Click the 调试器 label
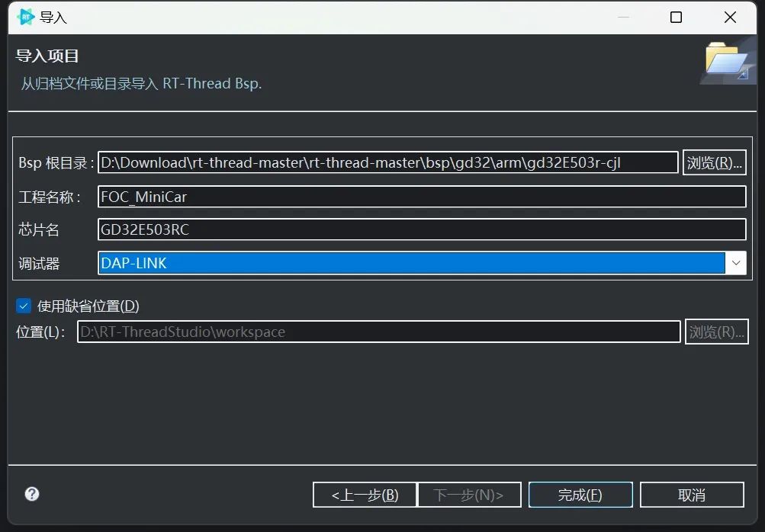765x532 pixels. tap(39, 264)
